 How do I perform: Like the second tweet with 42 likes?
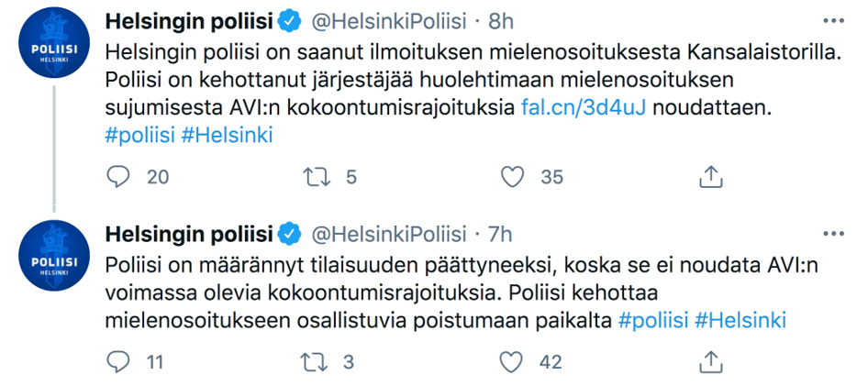(516, 362)
